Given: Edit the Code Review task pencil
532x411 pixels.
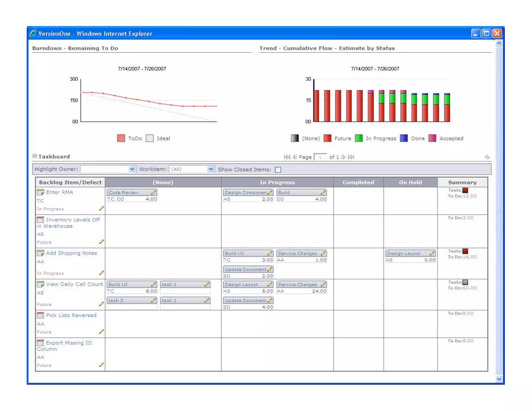Looking at the screenshot, I should click(x=154, y=192).
